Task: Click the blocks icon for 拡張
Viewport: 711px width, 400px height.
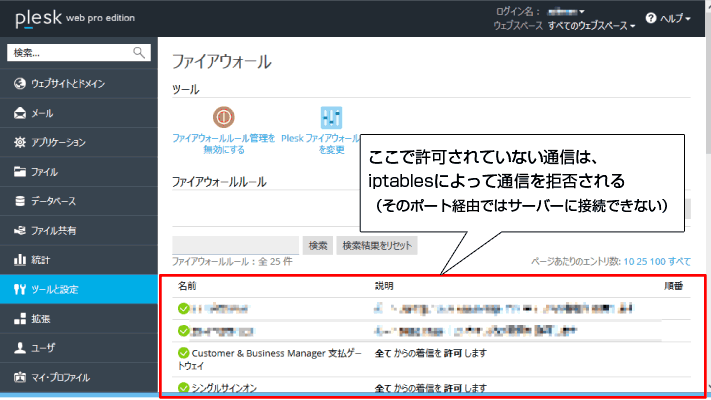Action: (x=19, y=319)
